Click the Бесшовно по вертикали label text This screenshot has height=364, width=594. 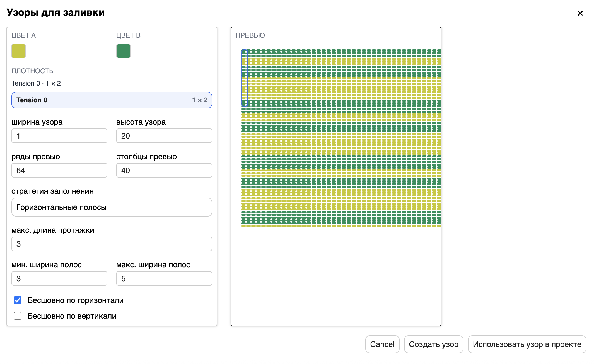(72, 316)
